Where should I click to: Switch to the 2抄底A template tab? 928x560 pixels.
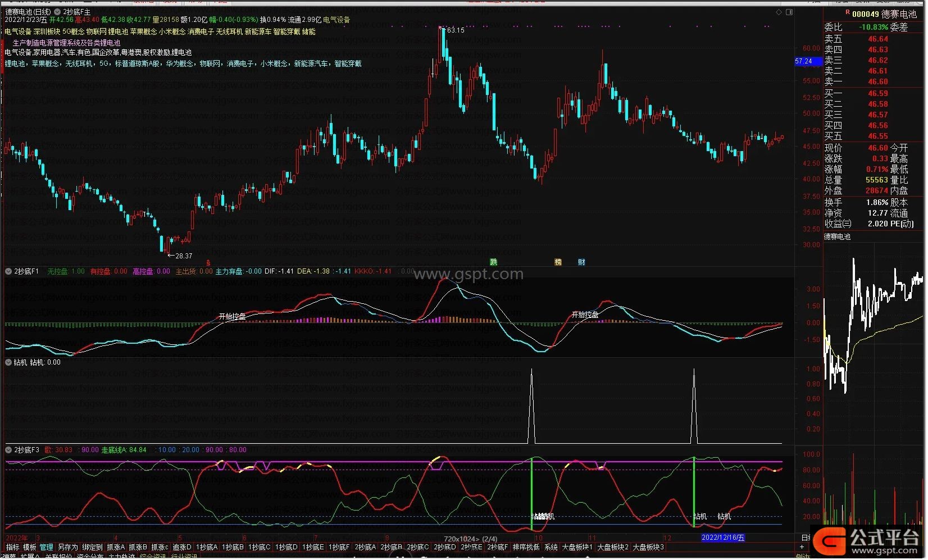pyautogui.click(x=365, y=547)
